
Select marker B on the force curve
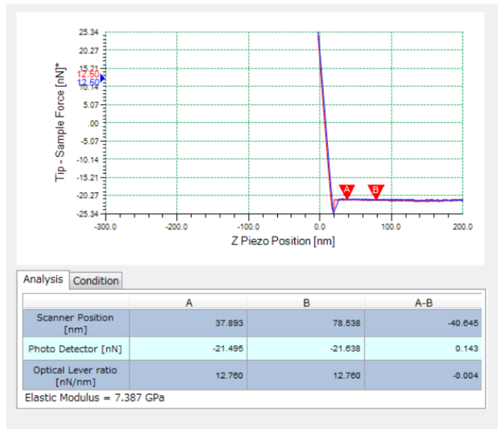click(x=376, y=190)
